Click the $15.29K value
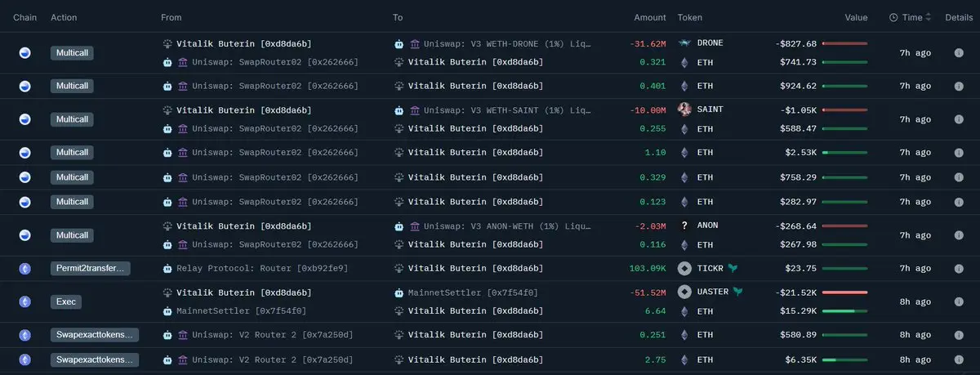 [799, 311]
